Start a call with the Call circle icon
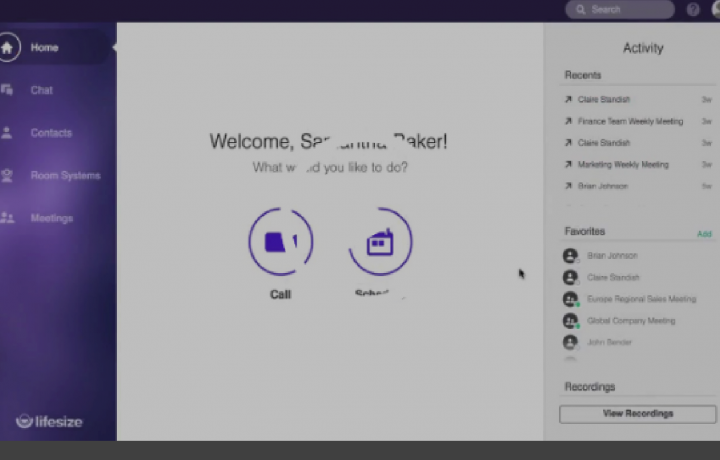This screenshot has width=720, height=460. (x=281, y=241)
